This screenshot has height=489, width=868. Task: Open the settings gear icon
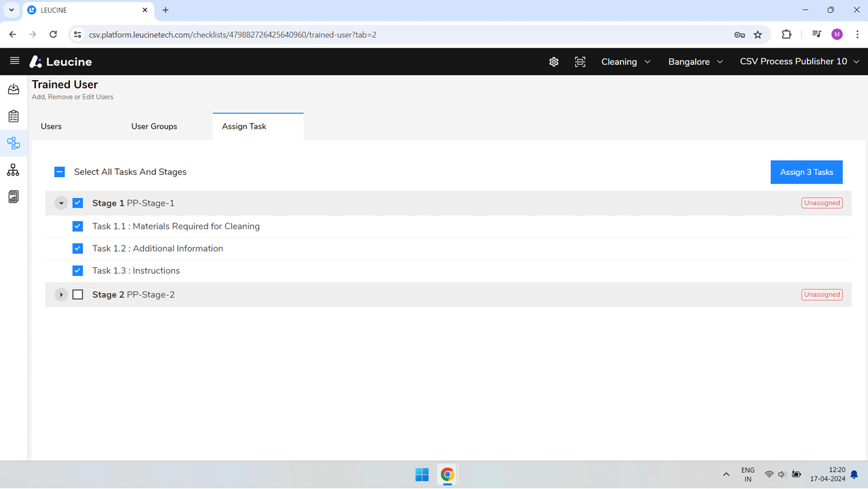pos(554,62)
